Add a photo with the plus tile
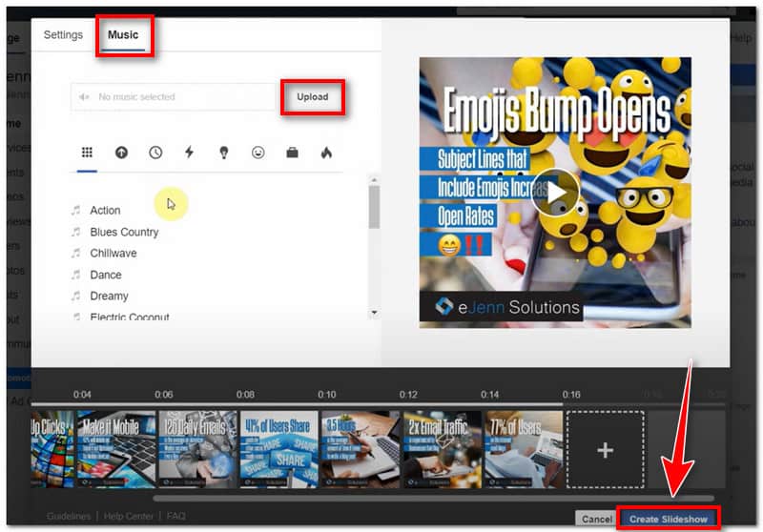This screenshot has height=532, width=763. (605, 449)
